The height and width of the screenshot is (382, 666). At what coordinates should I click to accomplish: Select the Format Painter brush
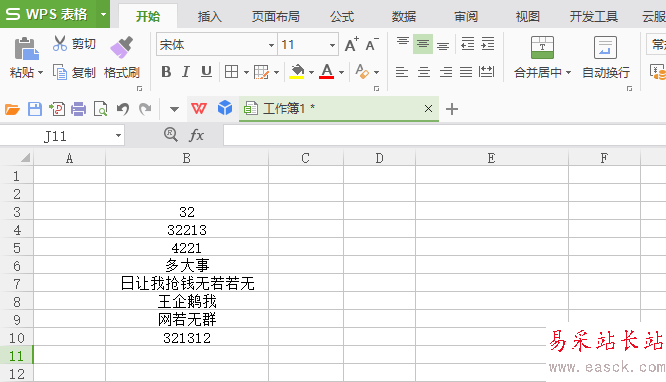click(x=121, y=47)
